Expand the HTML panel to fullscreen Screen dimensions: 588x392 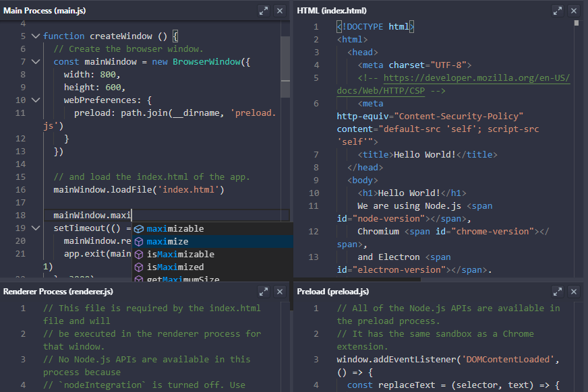click(558, 10)
